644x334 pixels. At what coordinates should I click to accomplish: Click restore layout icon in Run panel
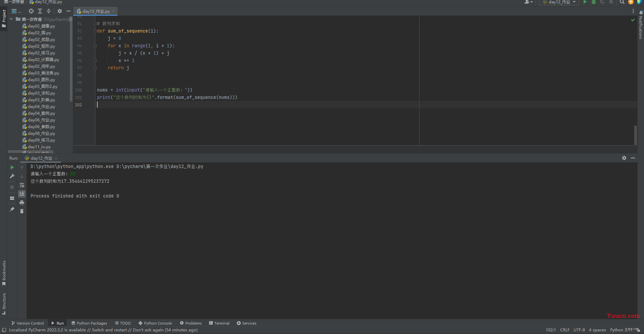pyautogui.click(x=12, y=198)
